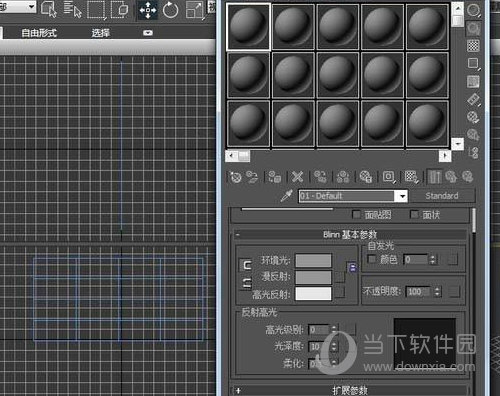Adjust 高光级别 spinner arrows
Viewport: 500px width, 396px height.
pyautogui.click(x=334, y=330)
